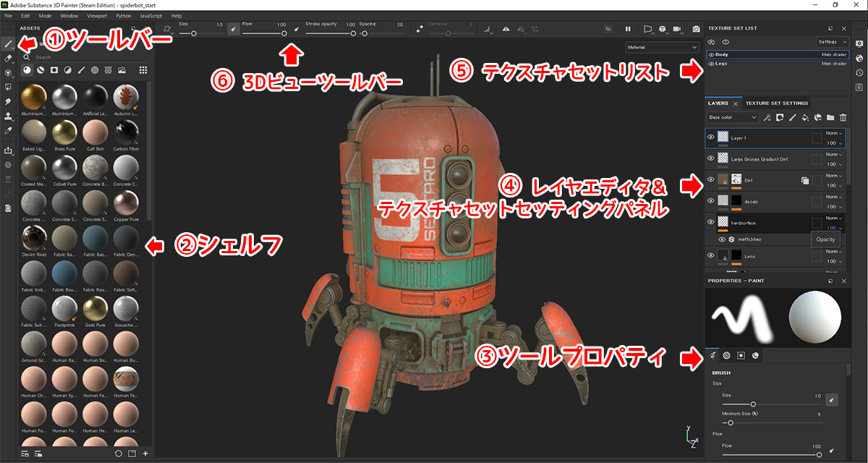Open the Base color channel dropdown
The image size is (868, 463).
pos(732,117)
